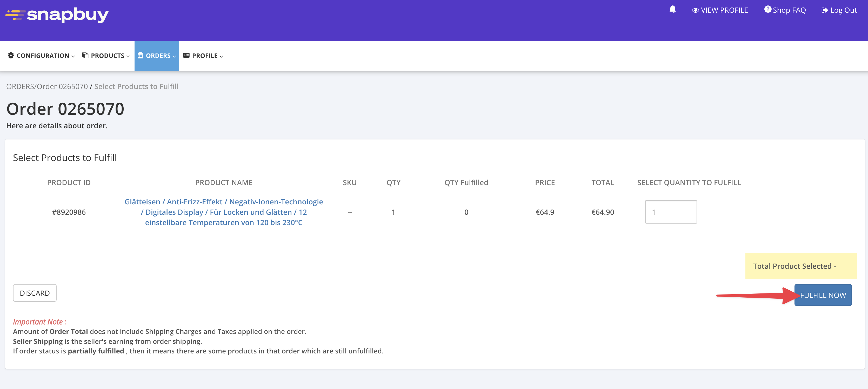Go to Order 0265070 breadcrumb link
Screen dimensions: 868x389
(x=62, y=86)
